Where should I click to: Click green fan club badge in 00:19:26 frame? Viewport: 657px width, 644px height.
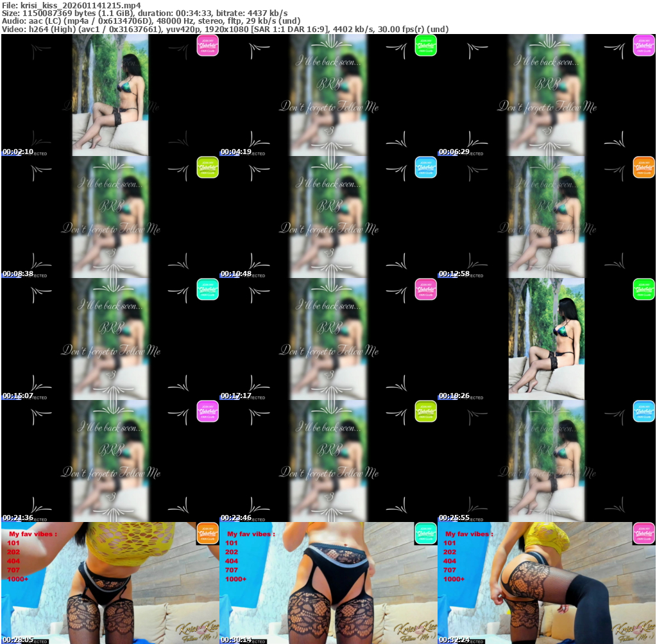pos(644,290)
